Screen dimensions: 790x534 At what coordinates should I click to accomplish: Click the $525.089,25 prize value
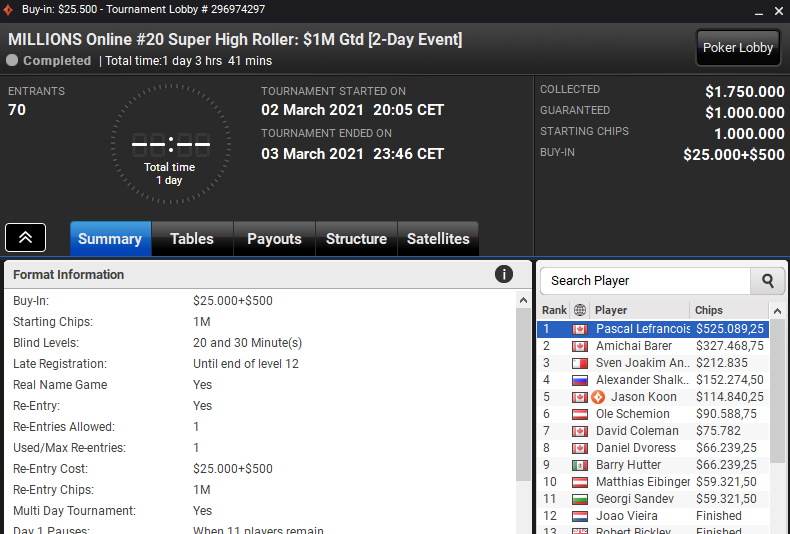[x=730, y=329]
